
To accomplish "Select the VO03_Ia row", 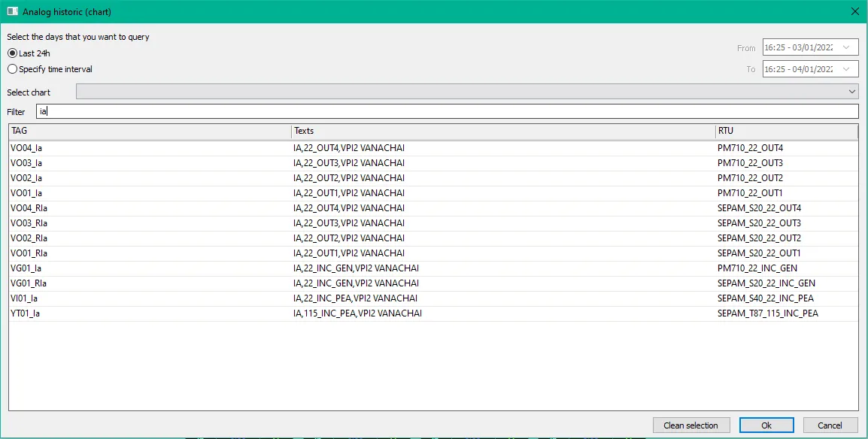I will pyautogui.click(x=433, y=163).
